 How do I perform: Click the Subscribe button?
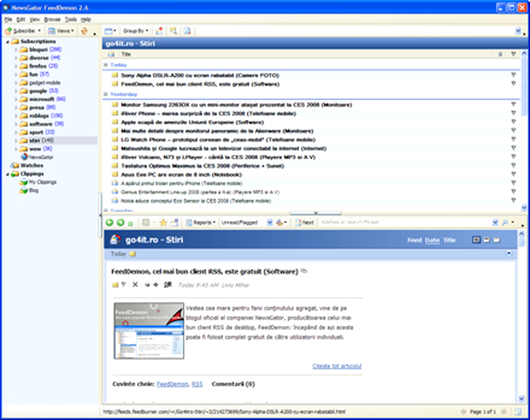20,31
